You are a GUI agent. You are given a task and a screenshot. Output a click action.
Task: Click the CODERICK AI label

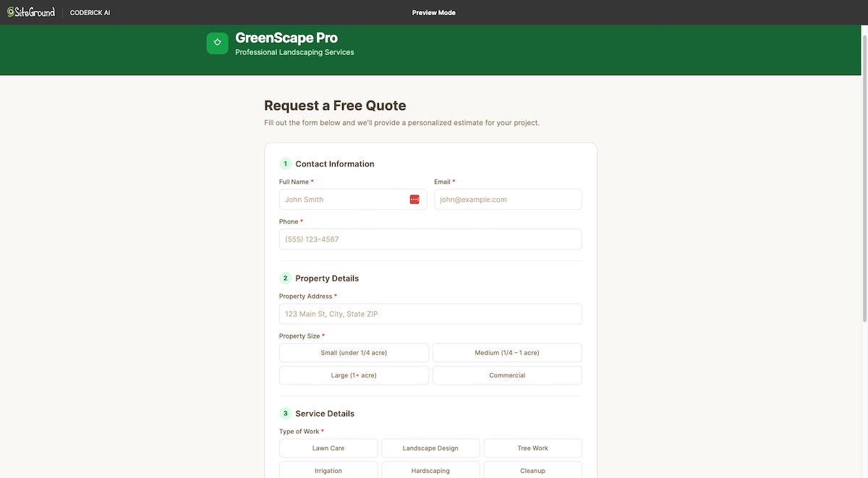(90, 13)
